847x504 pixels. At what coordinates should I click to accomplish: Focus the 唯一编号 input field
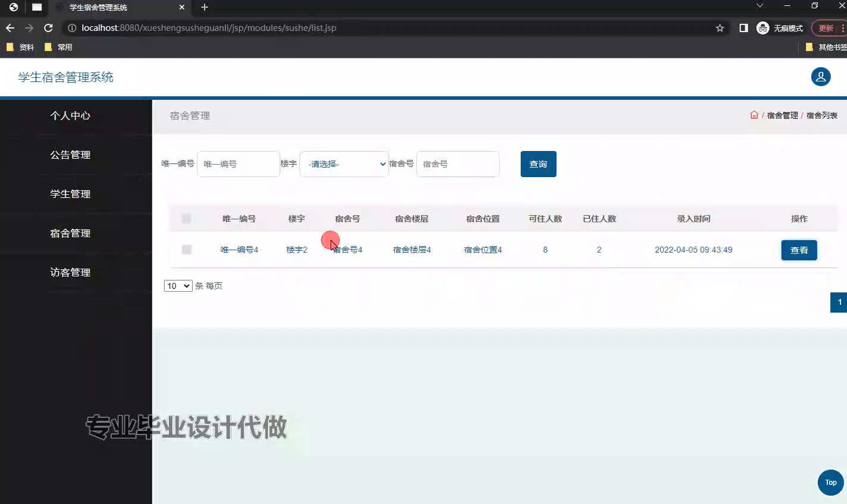(x=239, y=164)
